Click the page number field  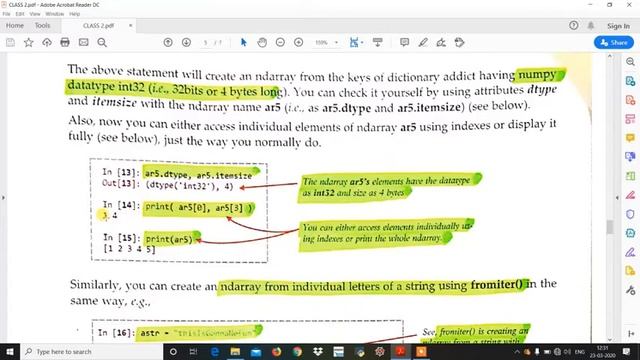point(206,42)
